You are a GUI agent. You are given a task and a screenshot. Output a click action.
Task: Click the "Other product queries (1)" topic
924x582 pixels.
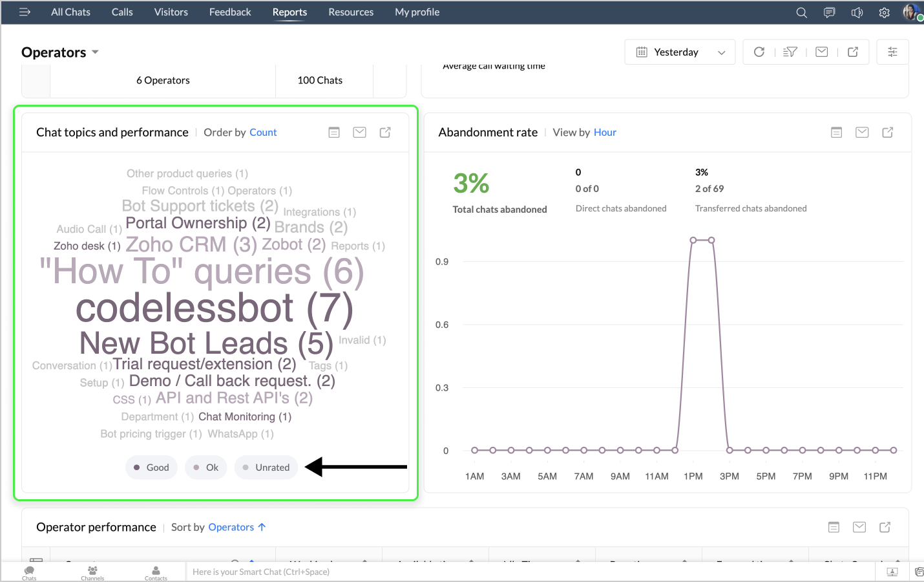point(187,174)
